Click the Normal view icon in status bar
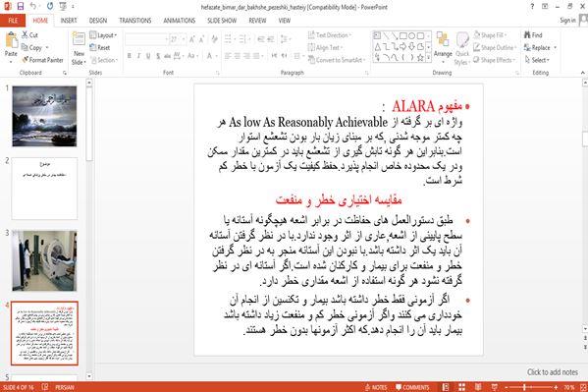 point(445,387)
